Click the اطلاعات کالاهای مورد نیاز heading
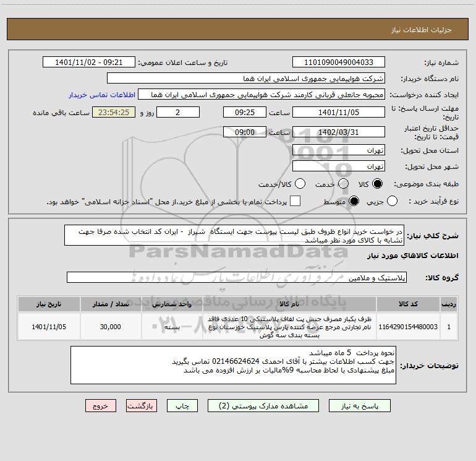476x461 pixels. pos(412,256)
